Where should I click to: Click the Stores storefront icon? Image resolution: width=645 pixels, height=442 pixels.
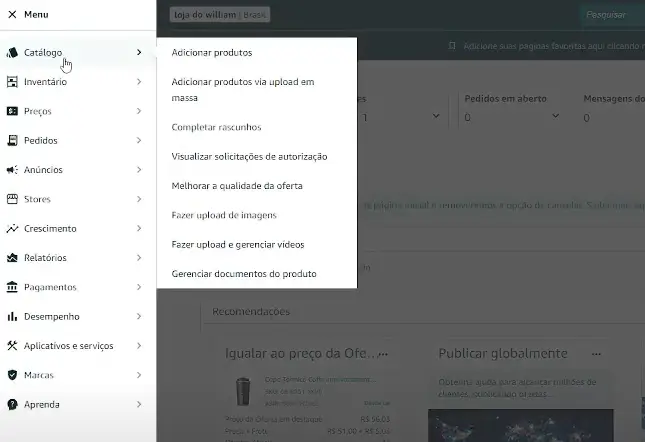pyautogui.click(x=12, y=199)
